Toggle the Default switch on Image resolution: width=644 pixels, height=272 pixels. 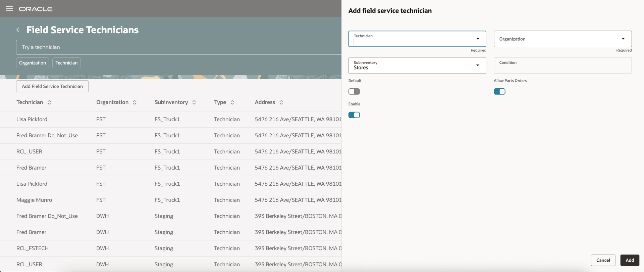(x=354, y=91)
